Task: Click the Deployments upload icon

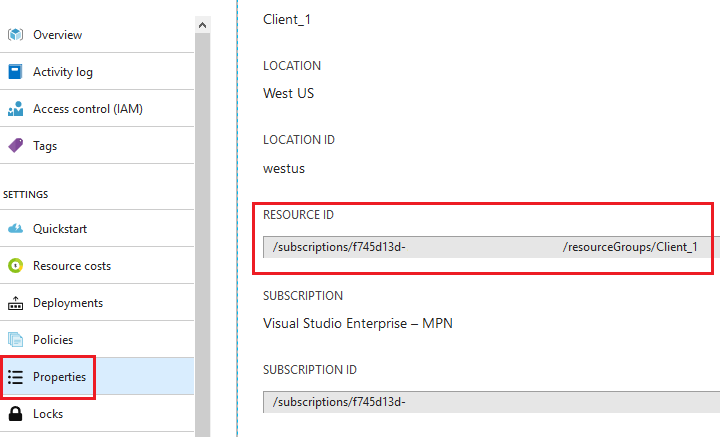Action: point(15,303)
